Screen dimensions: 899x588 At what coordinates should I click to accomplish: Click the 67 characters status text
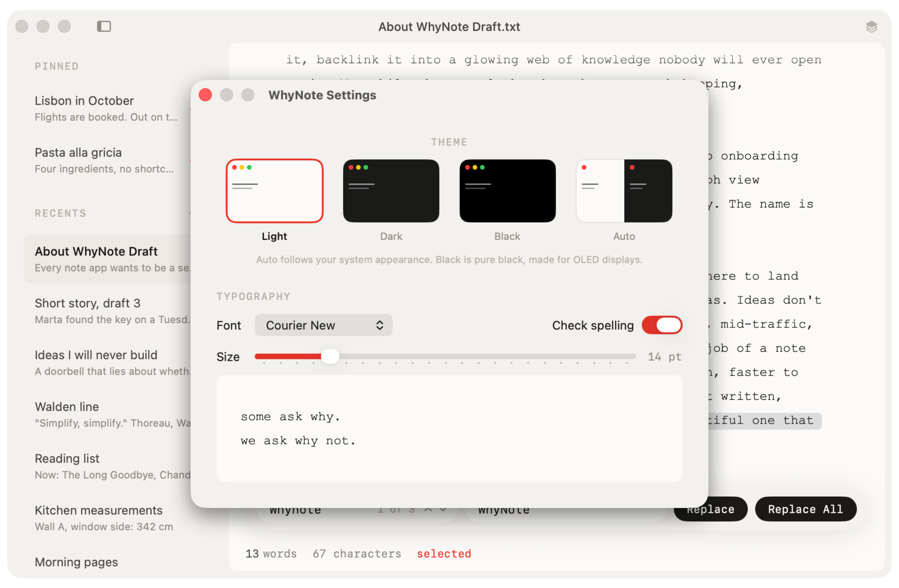pyautogui.click(x=357, y=554)
